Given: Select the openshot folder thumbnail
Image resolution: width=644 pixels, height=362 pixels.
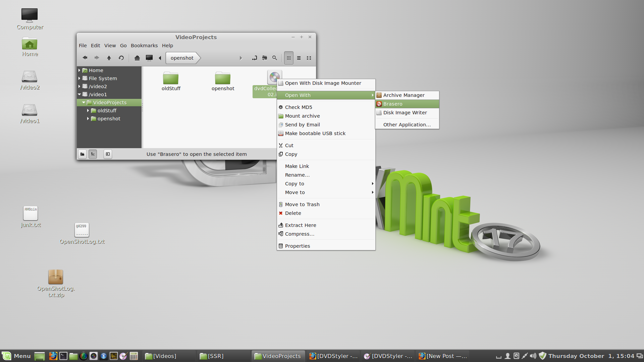Looking at the screenshot, I should (223, 81).
